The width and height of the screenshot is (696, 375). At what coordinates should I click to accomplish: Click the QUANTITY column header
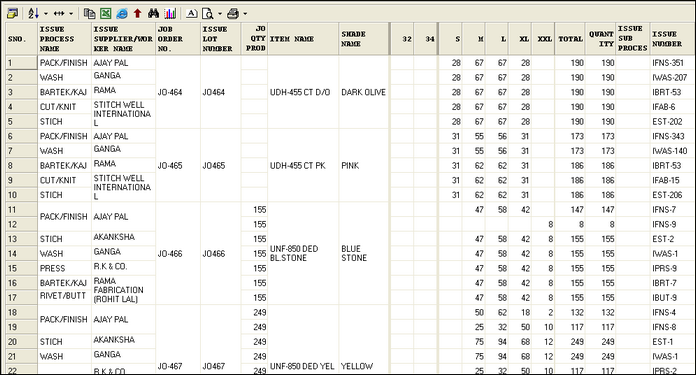coord(601,39)
